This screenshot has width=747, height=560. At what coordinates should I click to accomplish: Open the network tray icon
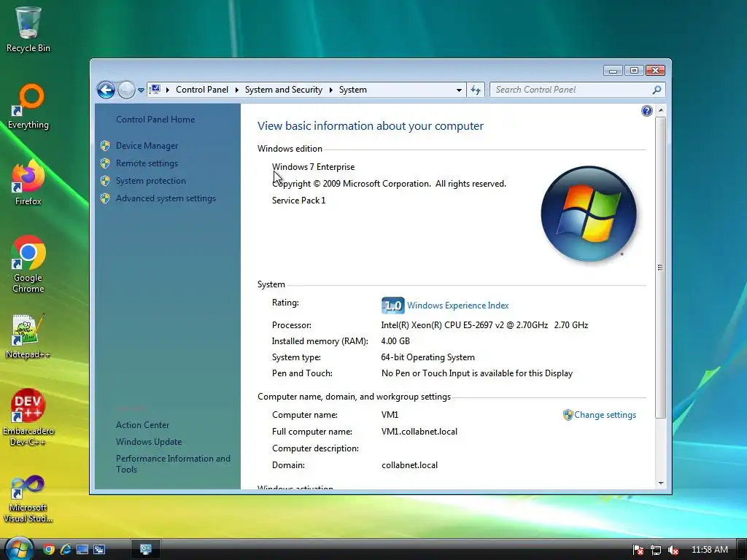656,550
